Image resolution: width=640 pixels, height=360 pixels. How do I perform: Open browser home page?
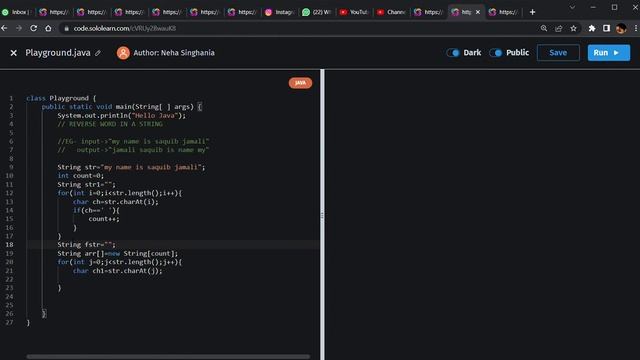pos(48,28)
